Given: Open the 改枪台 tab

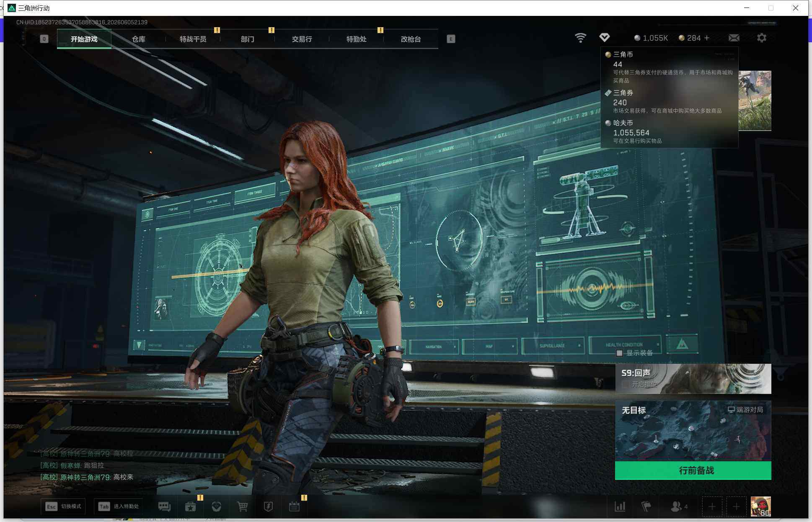Looking at the screenshot, I should coord(411,39).
